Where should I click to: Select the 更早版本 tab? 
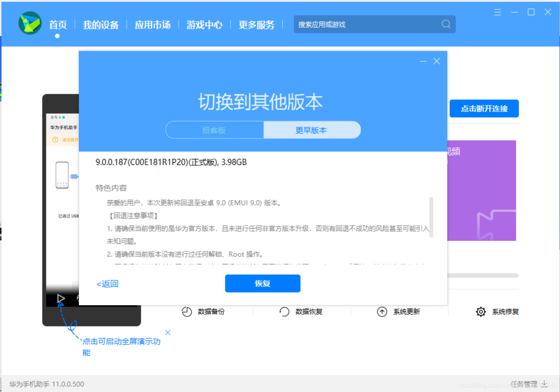(x=312, y=130)
